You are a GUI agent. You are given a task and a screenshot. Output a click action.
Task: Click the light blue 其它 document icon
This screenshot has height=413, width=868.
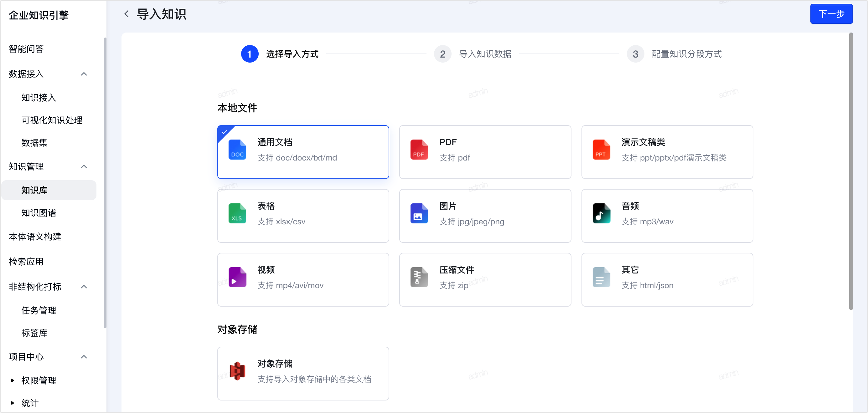tap(601, 277)
